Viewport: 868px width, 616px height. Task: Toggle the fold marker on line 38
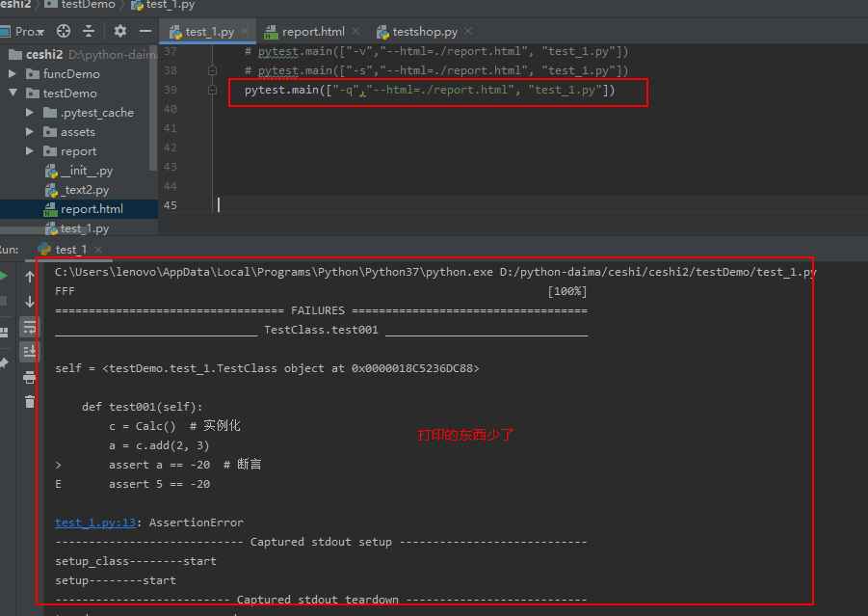pyautogui.click(x=212, y=70)
